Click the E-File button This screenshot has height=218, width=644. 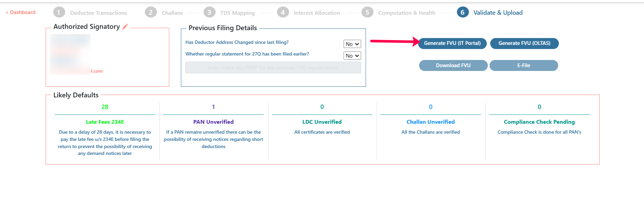point(524,65)
